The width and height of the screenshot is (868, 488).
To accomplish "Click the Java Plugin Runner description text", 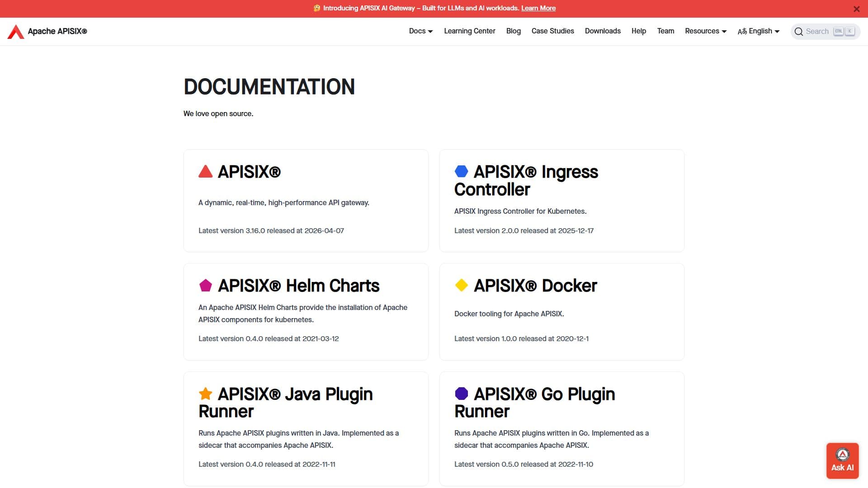I will [x=298, y=439].
